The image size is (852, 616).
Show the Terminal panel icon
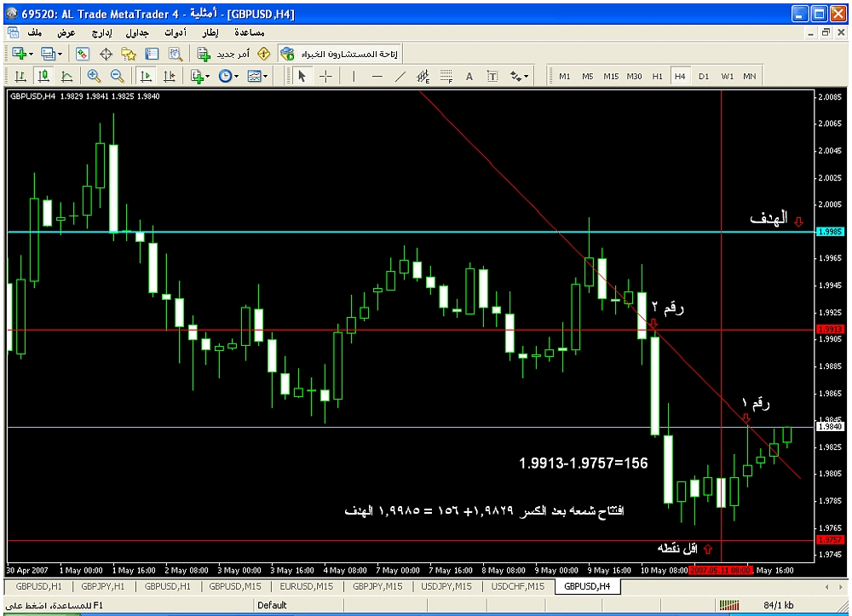[x=152, y=54]
